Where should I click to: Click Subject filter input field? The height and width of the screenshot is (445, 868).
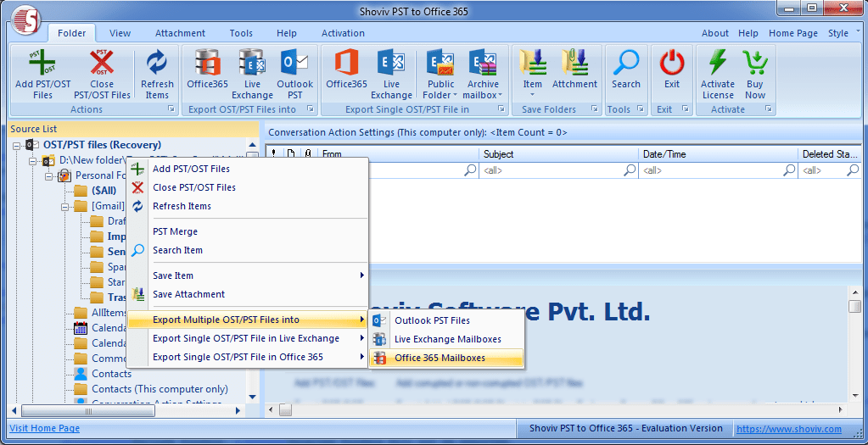pos(559,171)
